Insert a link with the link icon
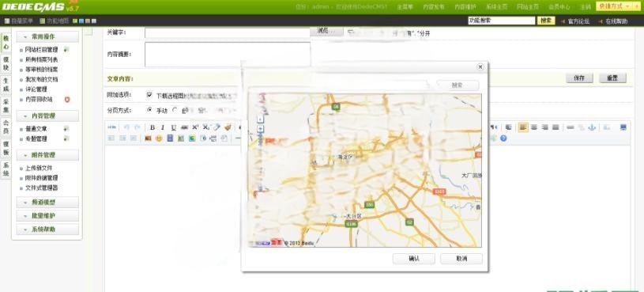 pyautogui.click(x=570, y=127)
